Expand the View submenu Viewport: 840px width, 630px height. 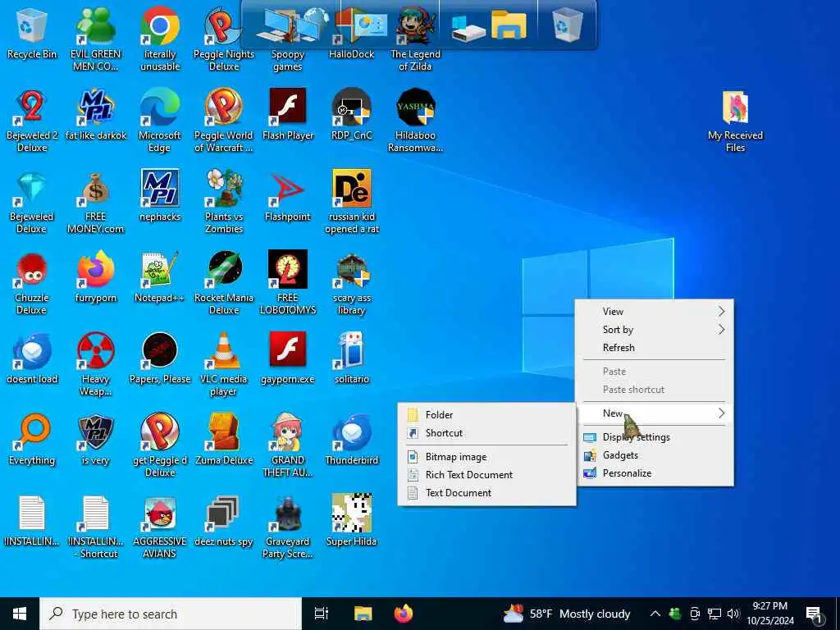(654, 311)
